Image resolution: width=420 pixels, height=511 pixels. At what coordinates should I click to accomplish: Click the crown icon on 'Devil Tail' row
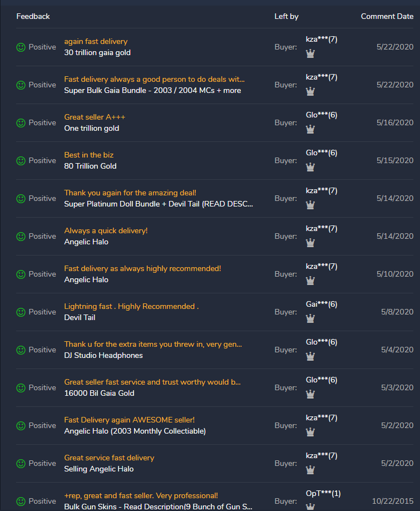(x=310, y=318)
